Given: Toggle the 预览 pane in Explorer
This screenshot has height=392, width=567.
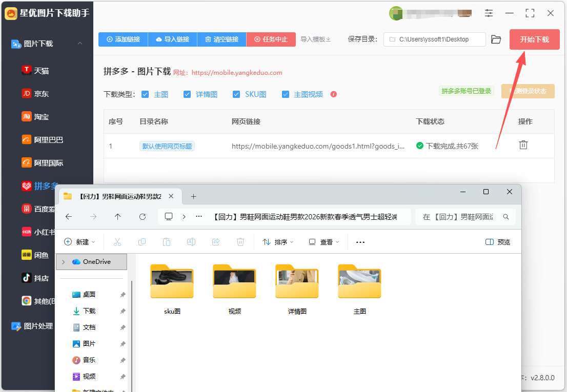Looking at the screenshot, I should [x=498, y=242].
